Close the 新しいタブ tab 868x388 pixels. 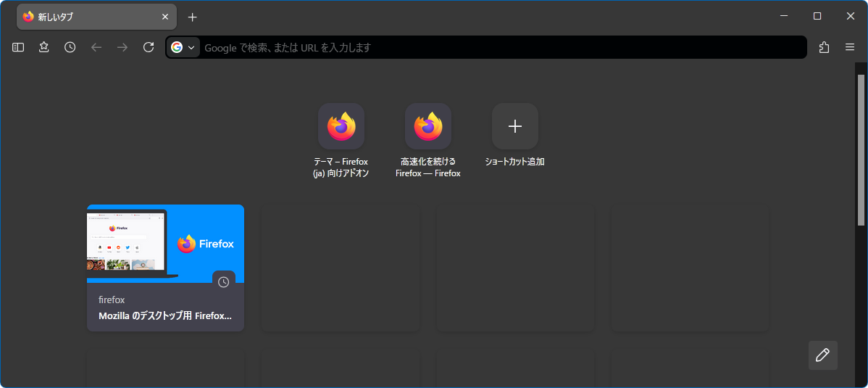(x=165, y=17)
